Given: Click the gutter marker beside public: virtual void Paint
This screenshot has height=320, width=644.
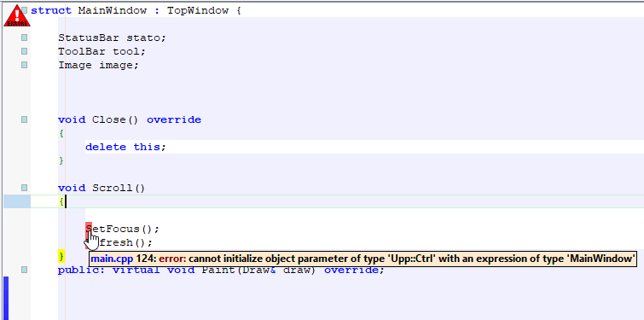Looking at the screenshot, I should tap(24, 270).
